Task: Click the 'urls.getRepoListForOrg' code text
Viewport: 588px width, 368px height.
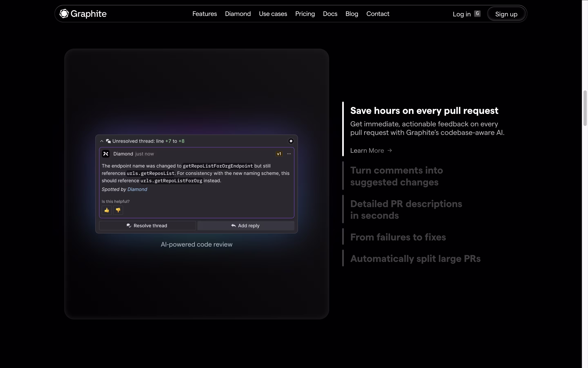Action: click(171, 181)
